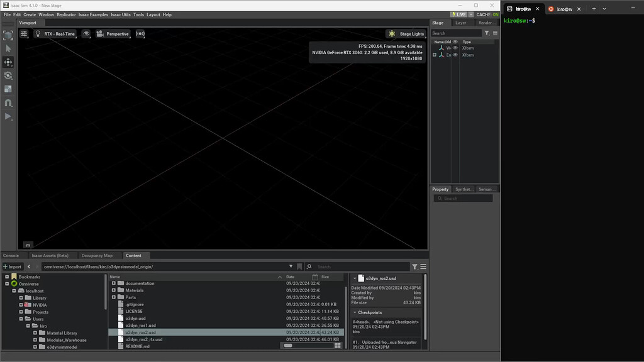Viewport: 644px width, 362px height.
Task: Open the Perspective camera dropdown
Action: pos(114,34)
